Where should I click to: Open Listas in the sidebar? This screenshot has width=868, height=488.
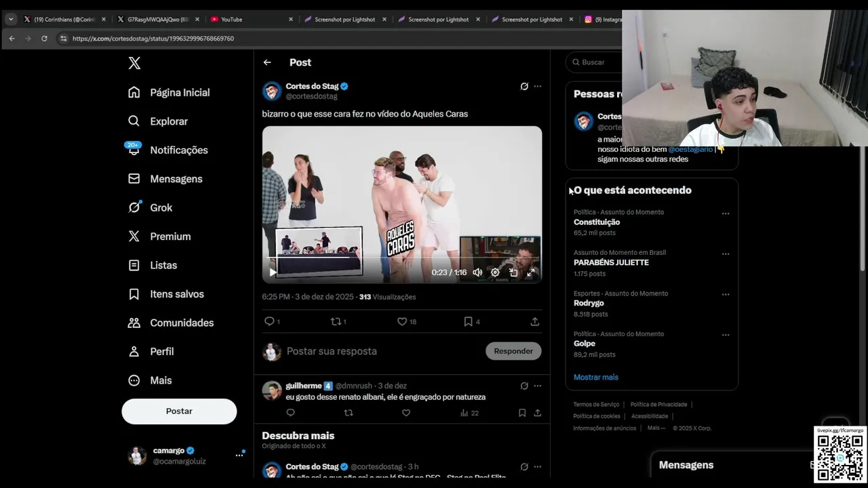coord(153,265)
